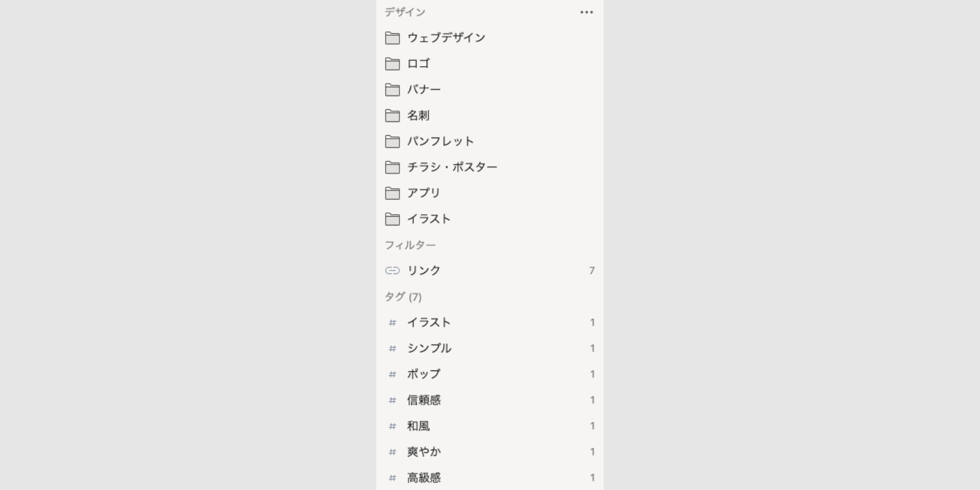Select the イラスト tag
The height and width of the screenshot is (490, 980).
coord(490,322)
